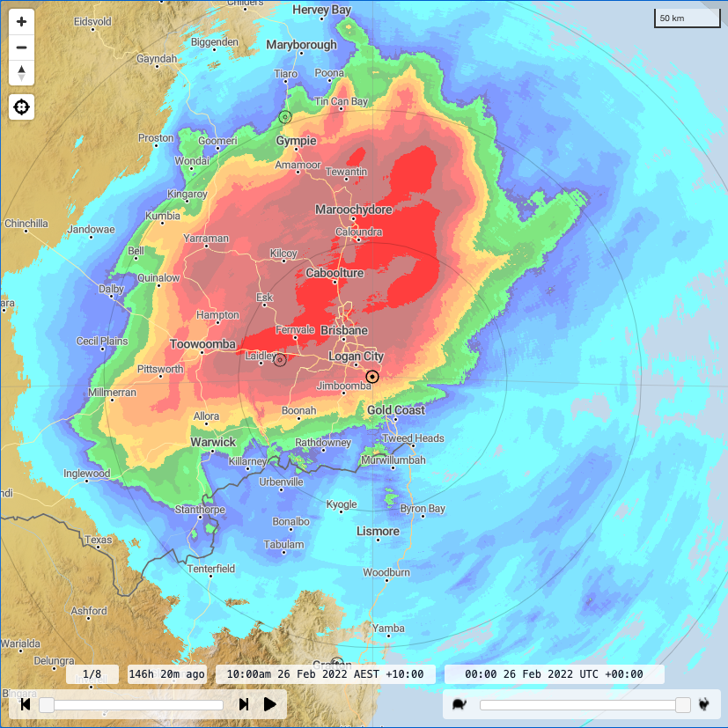728x728 pixels.
Task: Click the AEST local time label
Action: [326, 674]
